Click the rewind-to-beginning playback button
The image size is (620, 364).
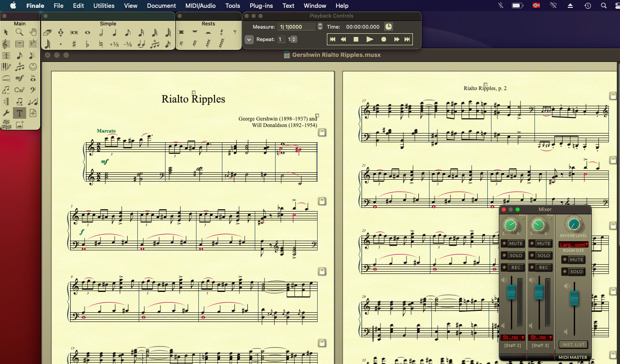click(x=332, y=40)
